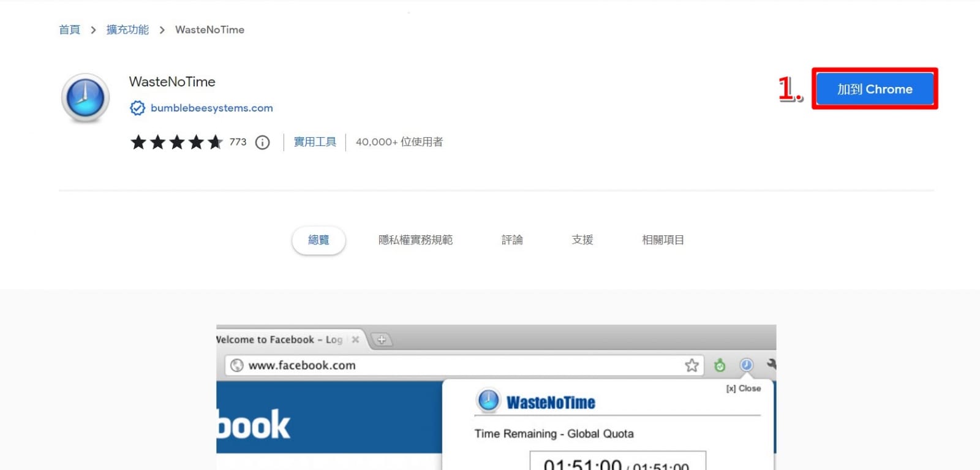Click the 加到 Chrome button

875,89
